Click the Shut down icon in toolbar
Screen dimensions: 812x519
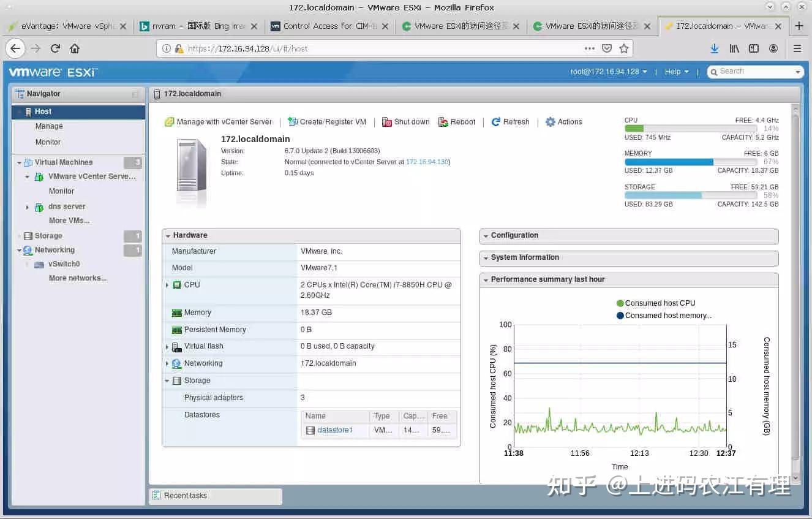coord(388,121)
